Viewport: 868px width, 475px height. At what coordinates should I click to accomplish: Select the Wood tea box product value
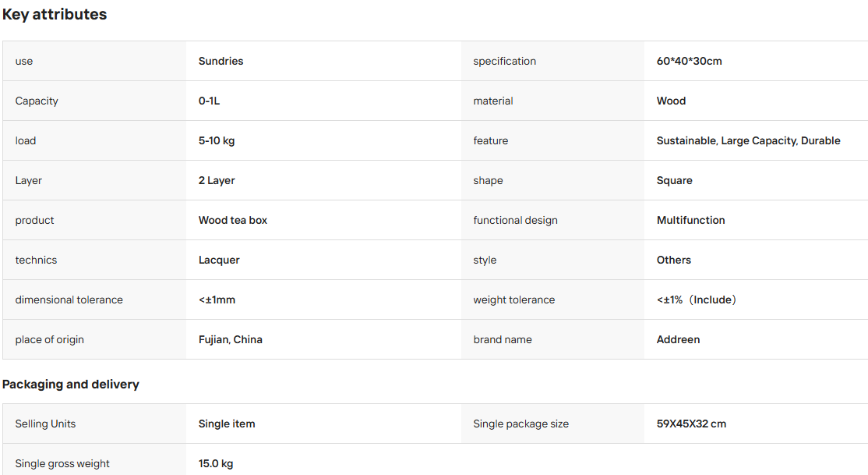233,220
